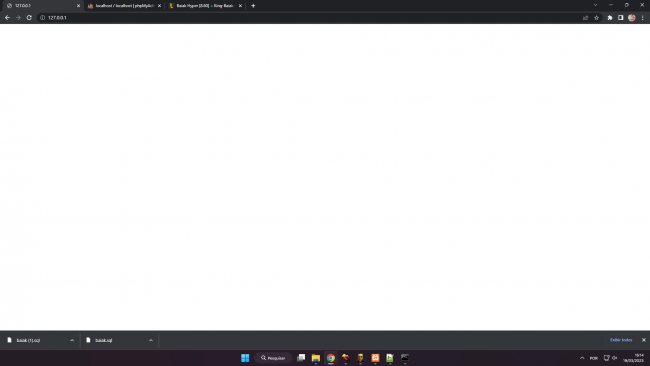Open the browser side panel
Viewport: 650px width, 366px height.
click(621, 18)
